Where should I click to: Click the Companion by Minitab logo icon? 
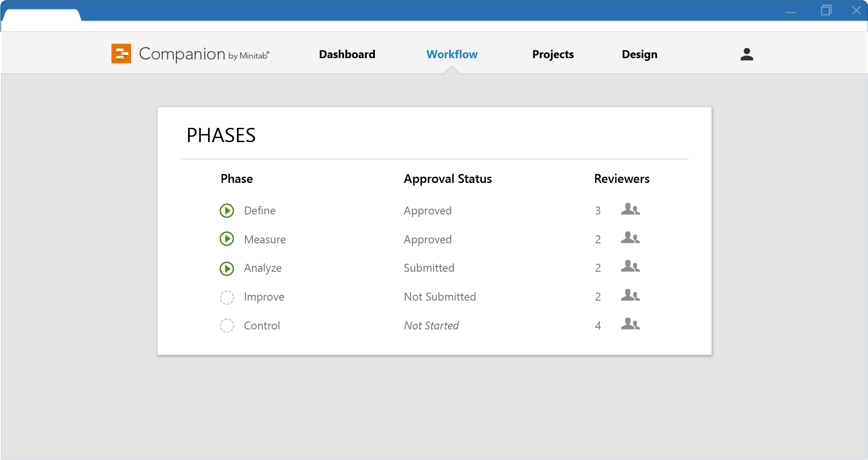pos(121,54)
